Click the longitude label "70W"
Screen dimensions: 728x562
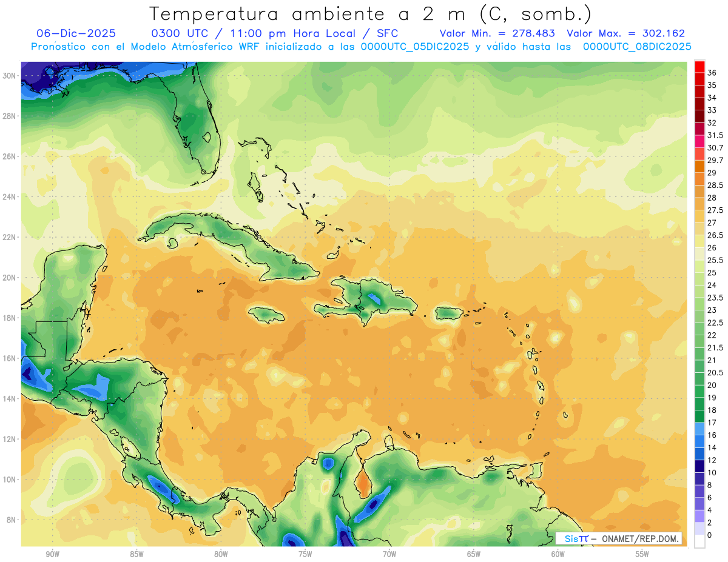(389, 554)
